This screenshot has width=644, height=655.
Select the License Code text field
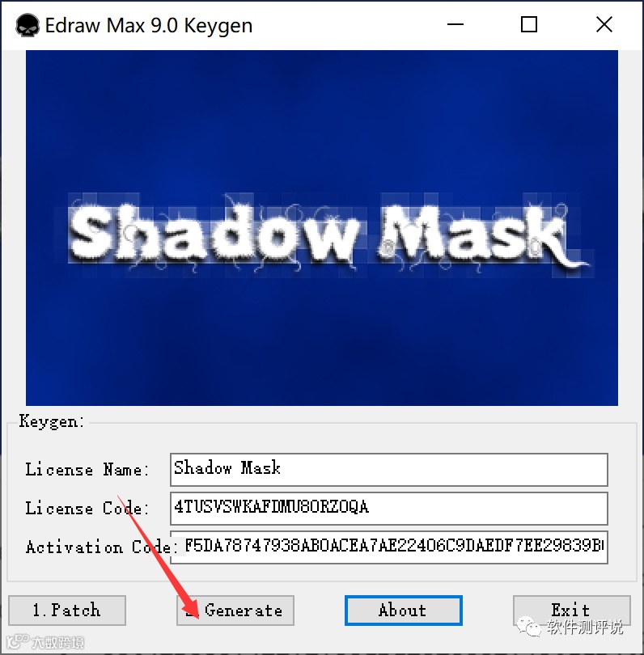pos(388,509)
